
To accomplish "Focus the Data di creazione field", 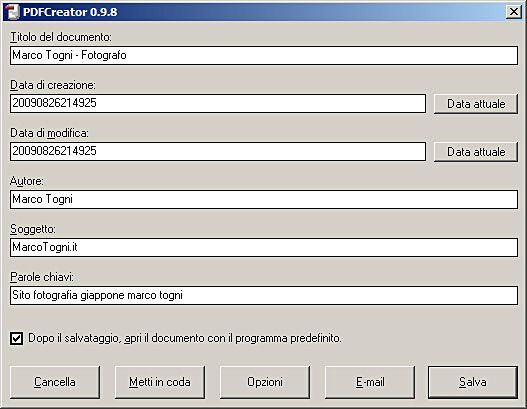I will click(218, 104).
